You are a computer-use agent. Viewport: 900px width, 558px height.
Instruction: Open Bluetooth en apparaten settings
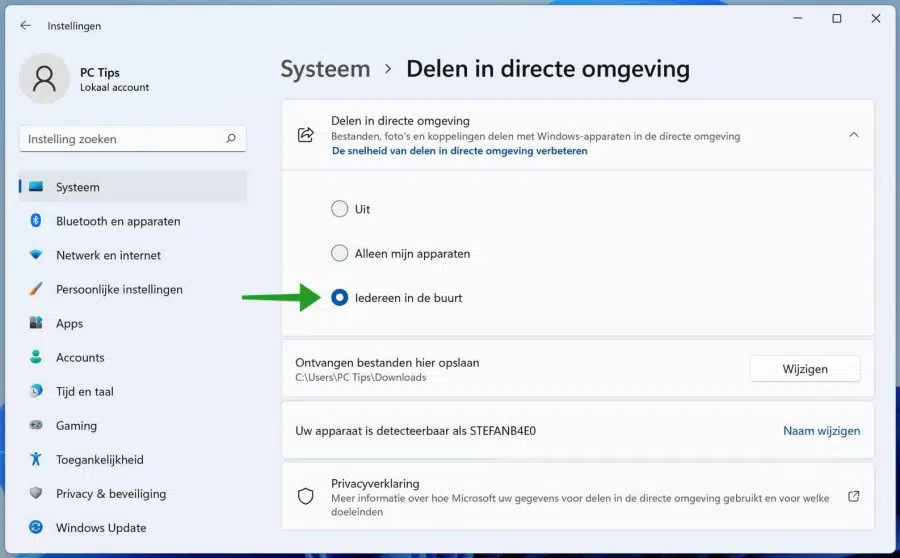[133, 221]
